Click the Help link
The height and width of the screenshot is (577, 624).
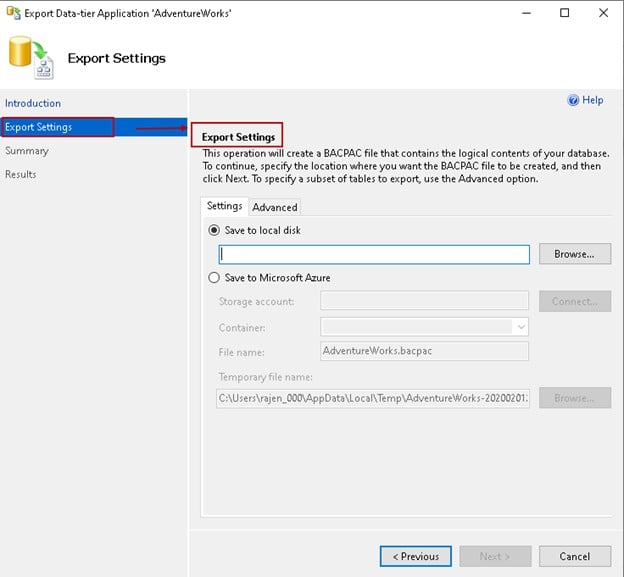(593, 100)
